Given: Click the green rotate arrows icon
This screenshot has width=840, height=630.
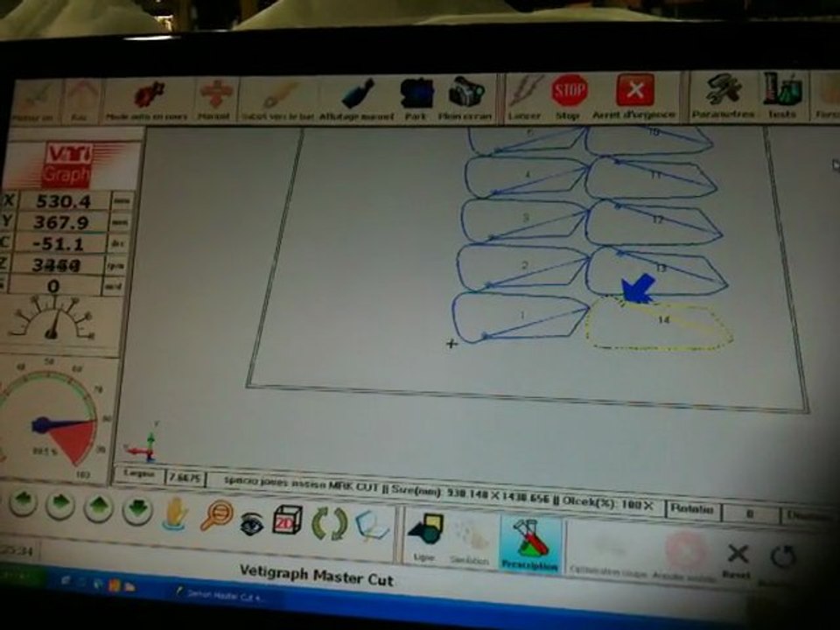Looking at the screenshot, I should pyautogui.click(x=329, y=523).
